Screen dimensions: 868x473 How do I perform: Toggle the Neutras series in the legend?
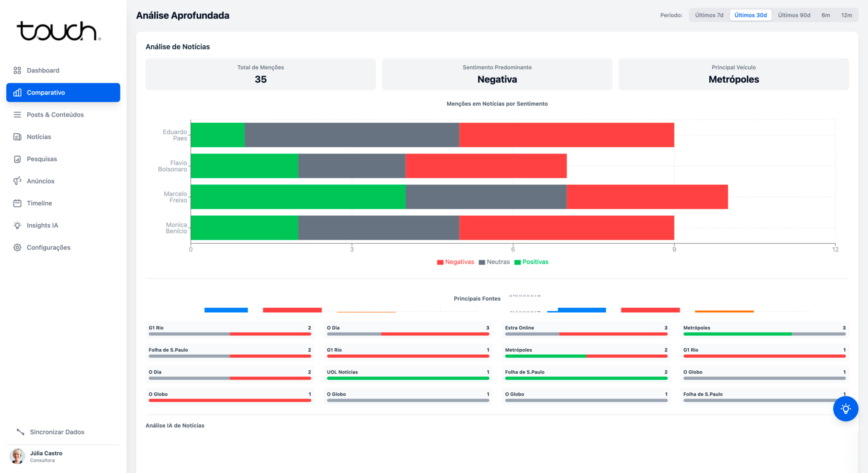tap(494, 262)
